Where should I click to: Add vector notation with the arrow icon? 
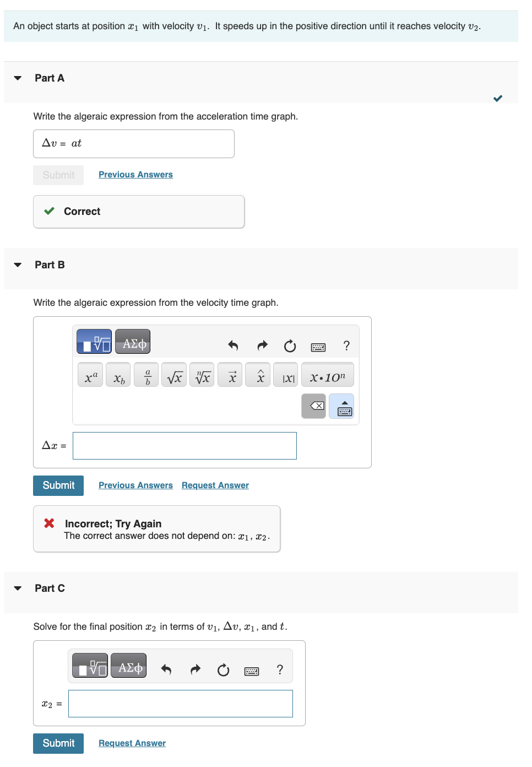(230, 375)
